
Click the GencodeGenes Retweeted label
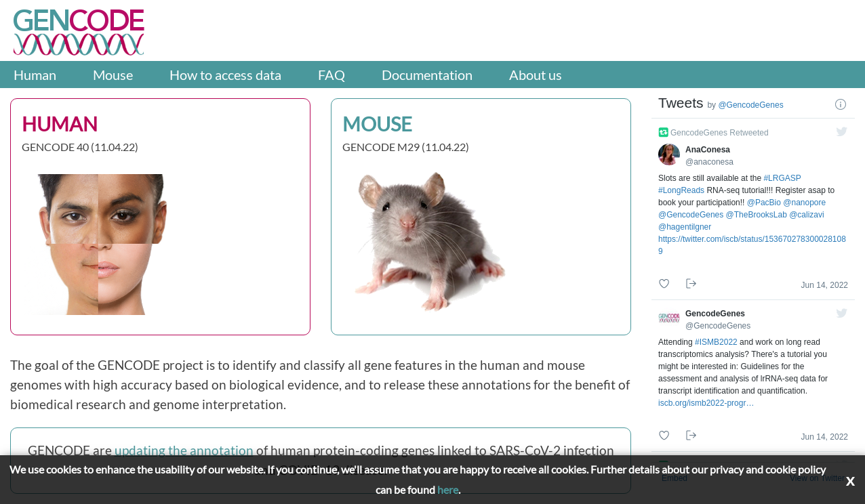(x=719, y=133)
